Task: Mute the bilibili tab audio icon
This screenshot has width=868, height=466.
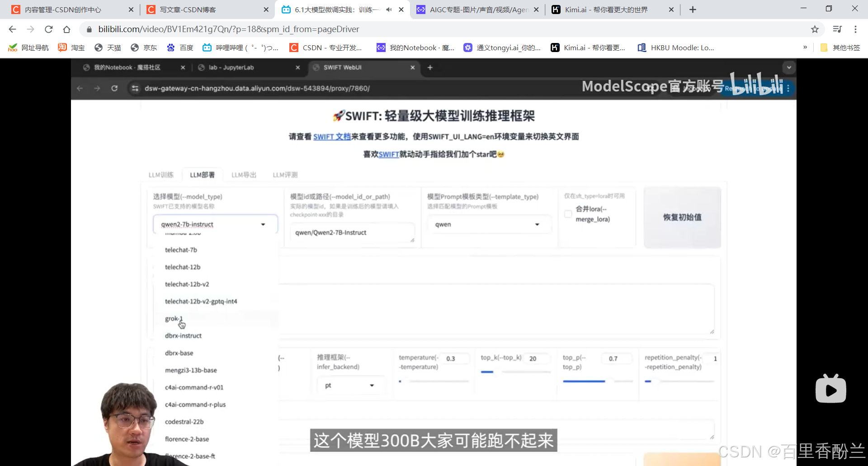Action: 389,10
